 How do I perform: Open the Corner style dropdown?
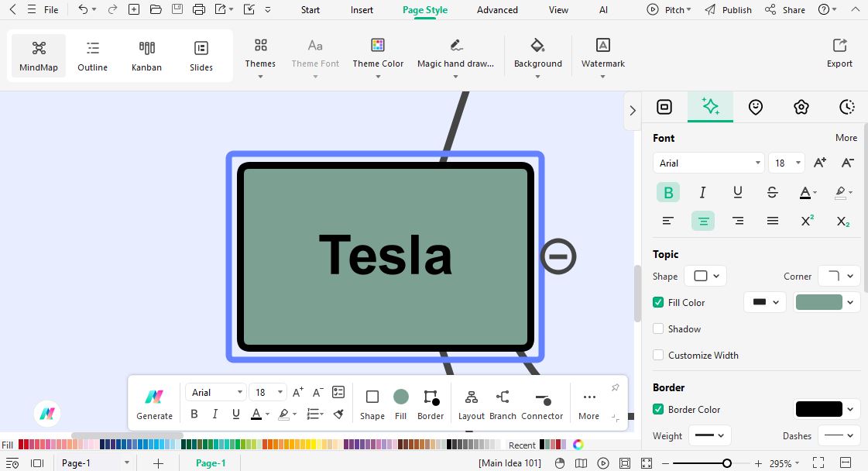click(839, 276)
